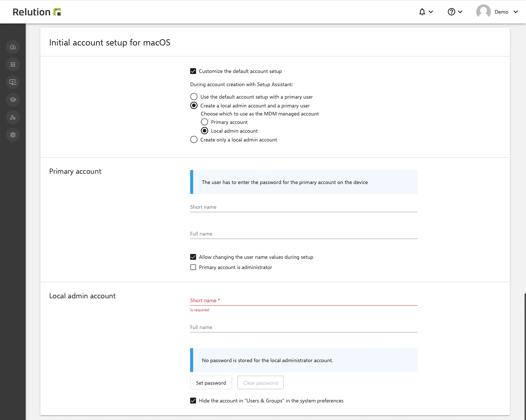526x420 pixels.
Task: Select Create a local admin account and primary user
Action: coord(194,105)
